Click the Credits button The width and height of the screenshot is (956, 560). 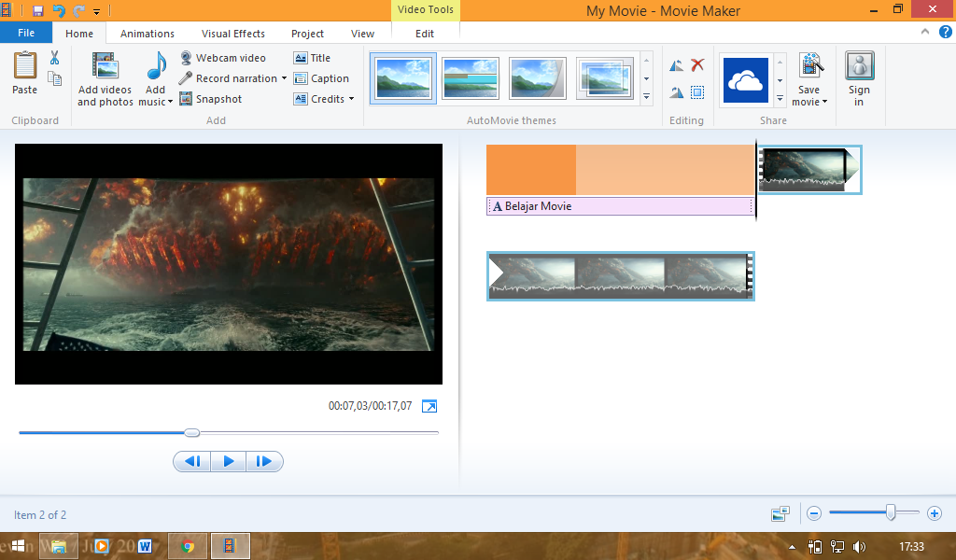click(319, 99)
